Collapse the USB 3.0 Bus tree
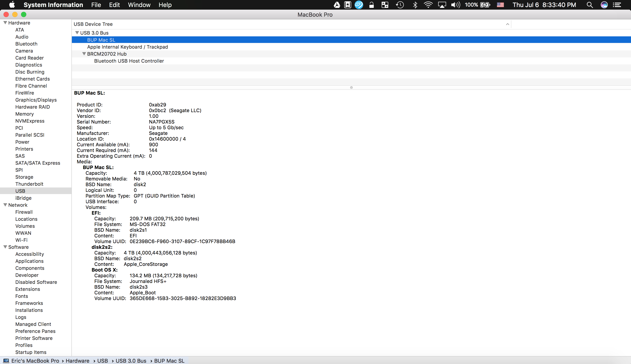 pos(77,33)
